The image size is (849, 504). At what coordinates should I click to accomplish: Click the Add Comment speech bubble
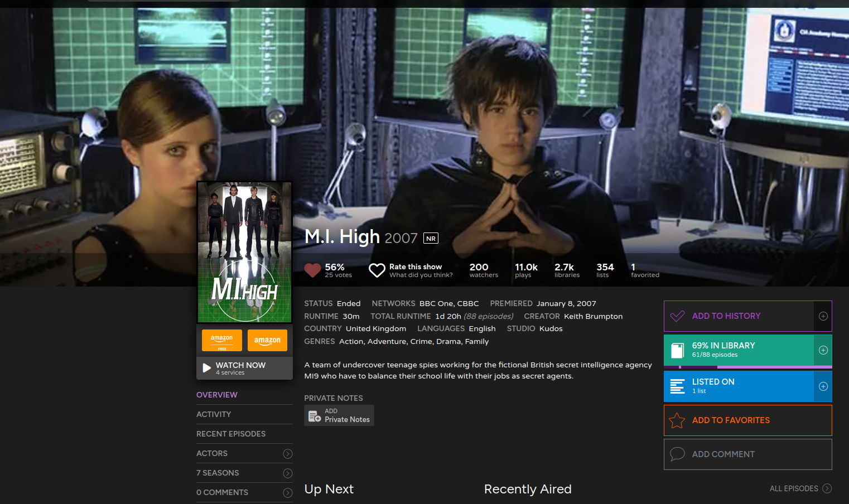tap(677, 454)
